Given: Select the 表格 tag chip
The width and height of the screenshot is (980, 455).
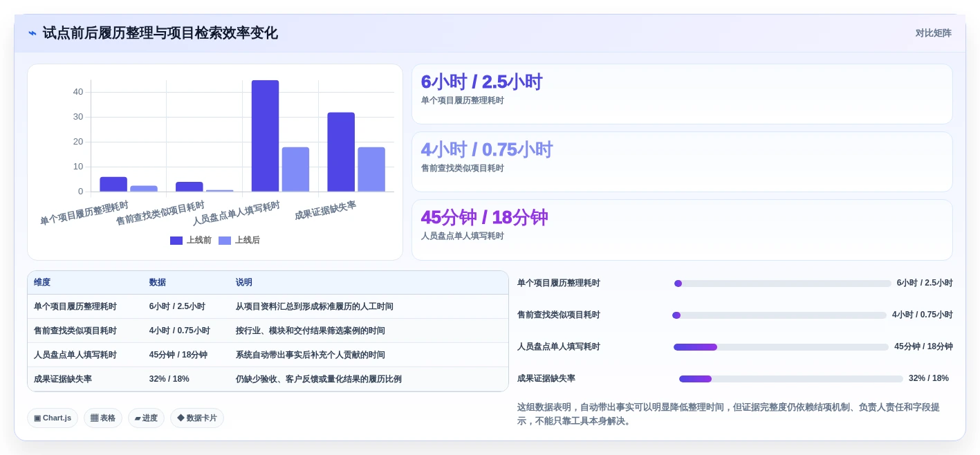Looking at the screenshot, I should click(103, 418).
